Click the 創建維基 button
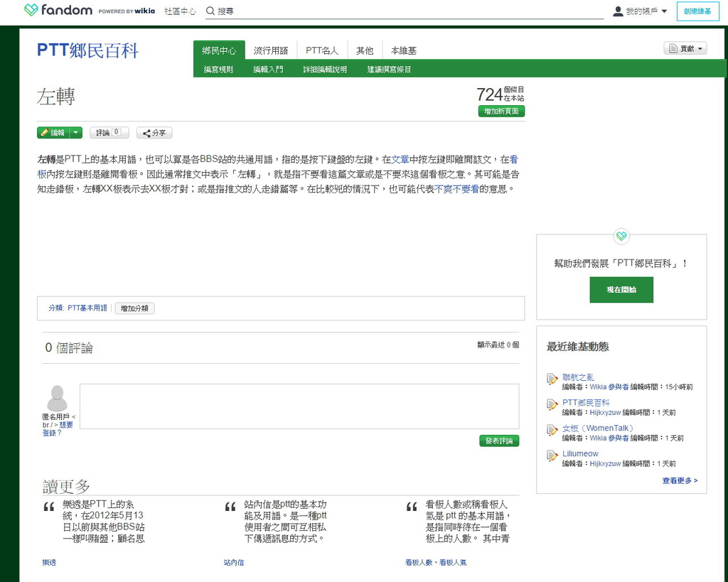 point(697,11)
